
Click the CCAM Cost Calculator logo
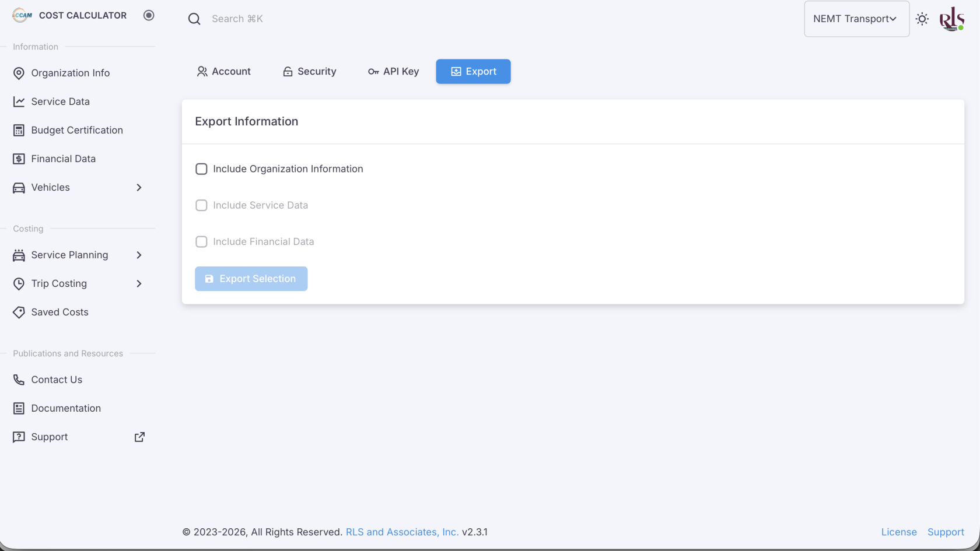coord(22,16)
